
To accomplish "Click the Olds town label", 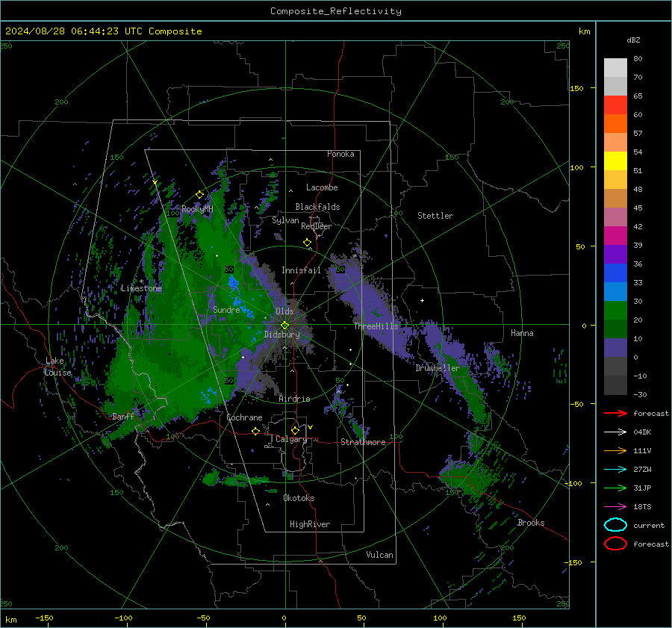I will [x=284, y=311].
